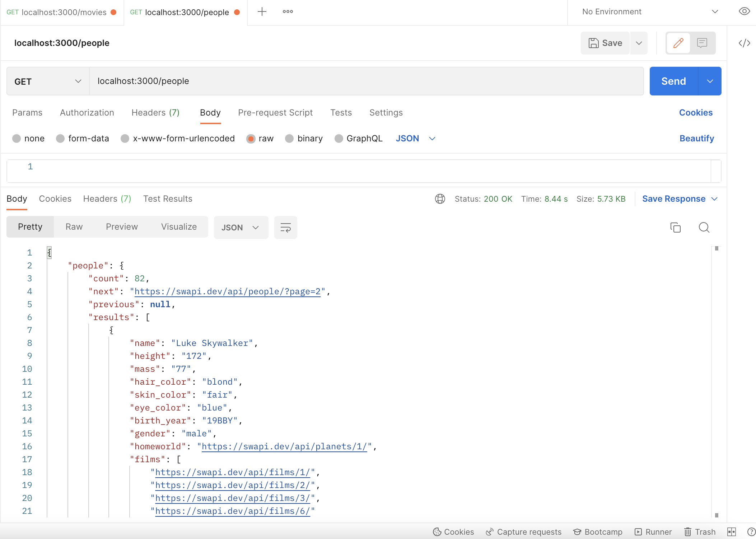Copy response body with the copy icon
This screenshot has height=539, width=756.
pos(675,228)
